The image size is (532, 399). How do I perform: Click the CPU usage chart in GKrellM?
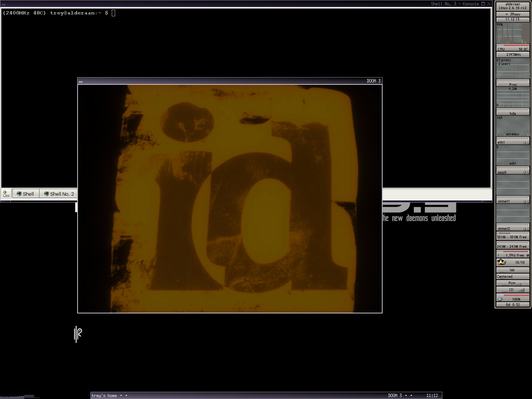pos(513,33)
